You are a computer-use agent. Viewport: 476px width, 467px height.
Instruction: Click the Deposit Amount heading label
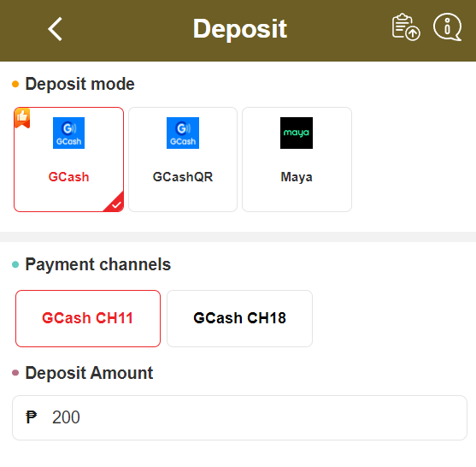tap(89, 373)
